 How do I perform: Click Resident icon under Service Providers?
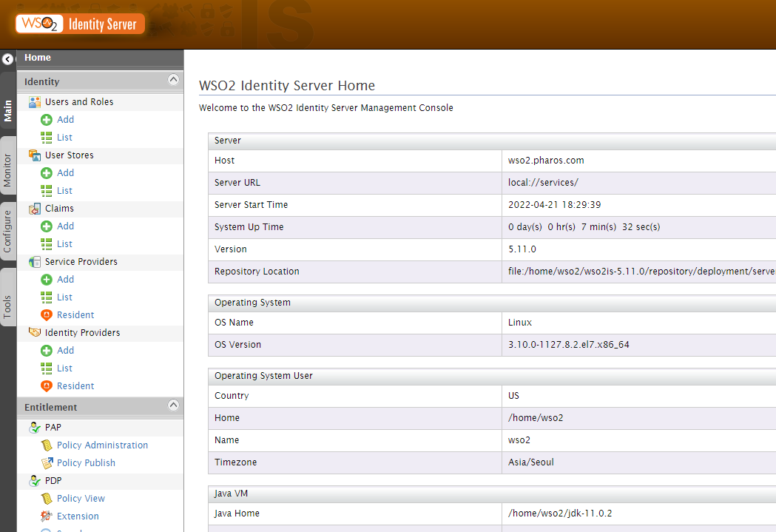click(x=47, y=315)
